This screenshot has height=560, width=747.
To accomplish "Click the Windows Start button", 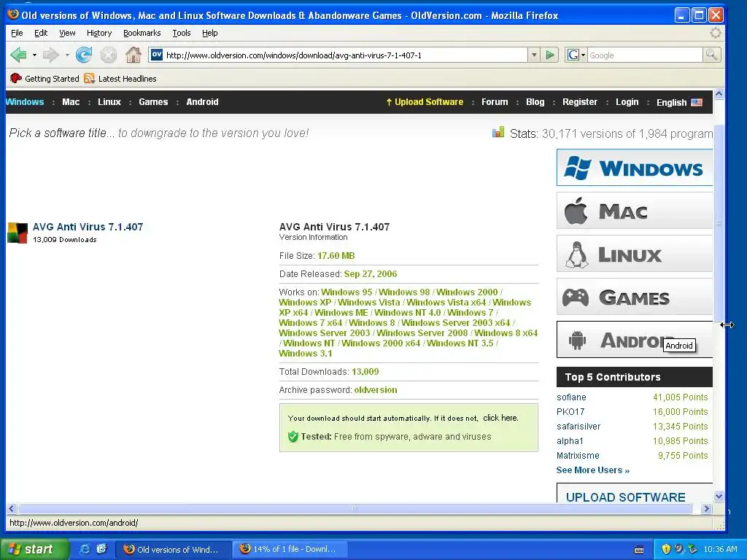I will click(34, 549).
